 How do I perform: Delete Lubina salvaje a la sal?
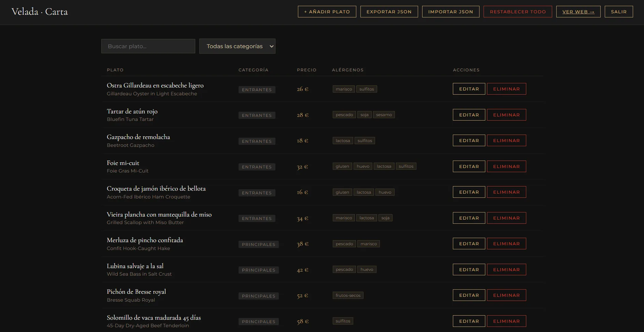[x=506, y=269]
